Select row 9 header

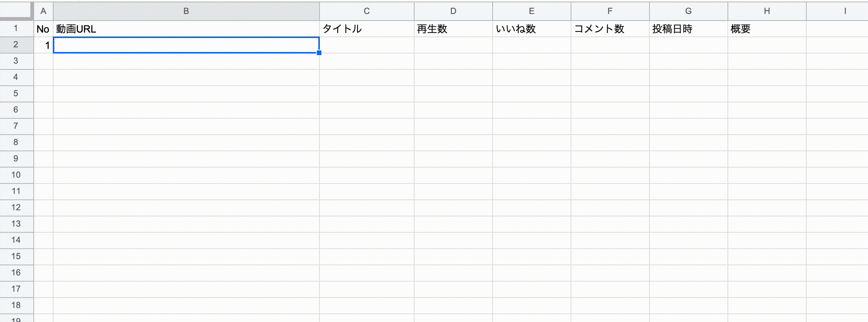coord(17,159)
